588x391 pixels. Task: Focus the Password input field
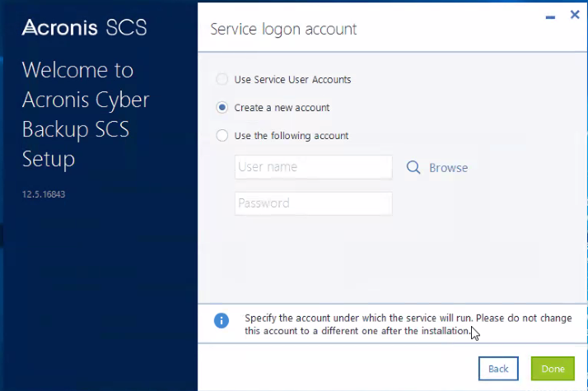click(313, 203)
